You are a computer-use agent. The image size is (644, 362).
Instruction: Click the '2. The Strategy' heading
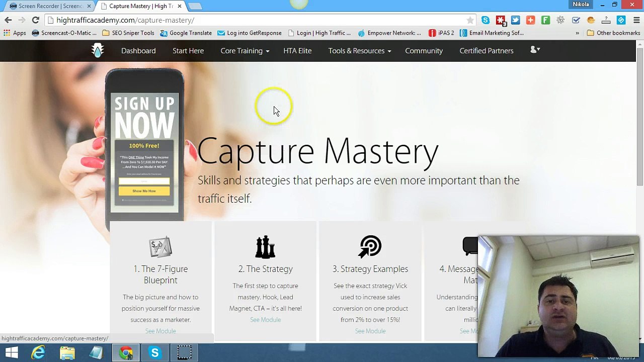[x=265, y=269]
